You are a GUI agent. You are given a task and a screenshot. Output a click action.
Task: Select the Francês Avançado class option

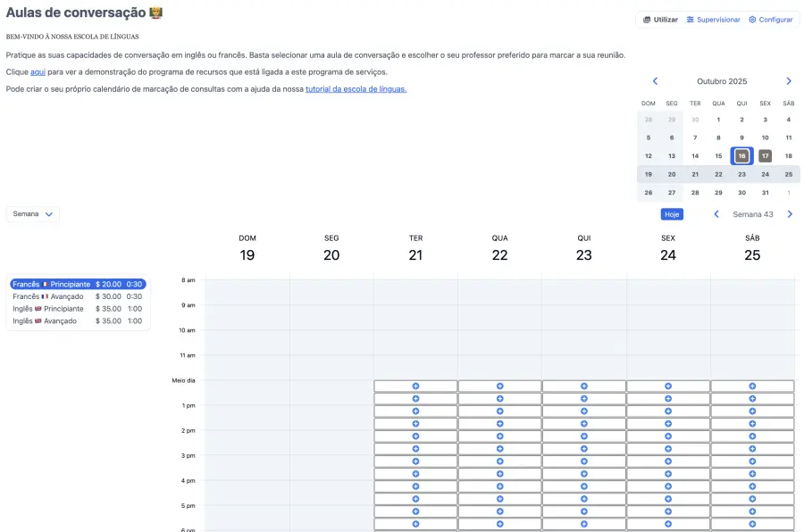[79, 296]
